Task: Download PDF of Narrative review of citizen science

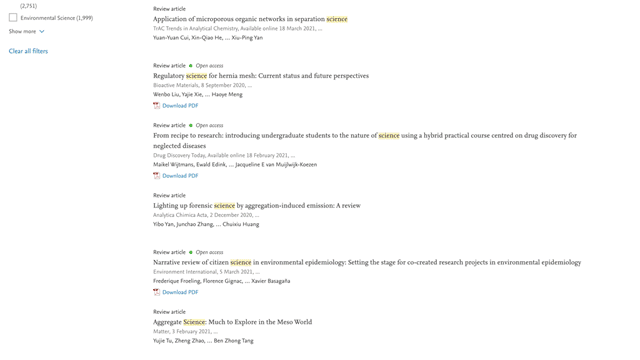Action: click(x=180, y=292)
